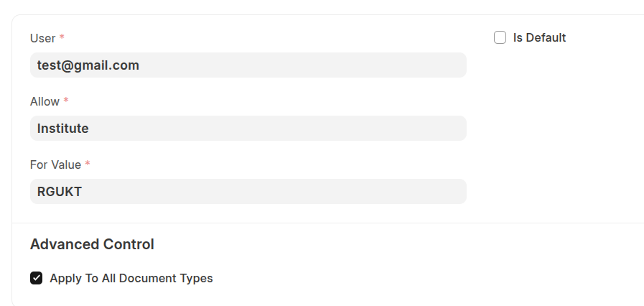Screen dimensions: 644x306
Task: Click the Allow field label
Action: 45,101
